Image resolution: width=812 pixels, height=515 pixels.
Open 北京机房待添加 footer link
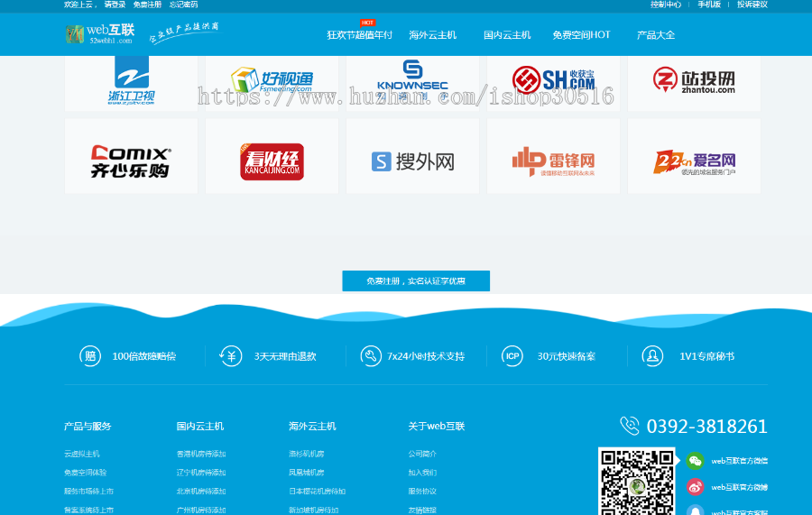click(x=201, y=492)
